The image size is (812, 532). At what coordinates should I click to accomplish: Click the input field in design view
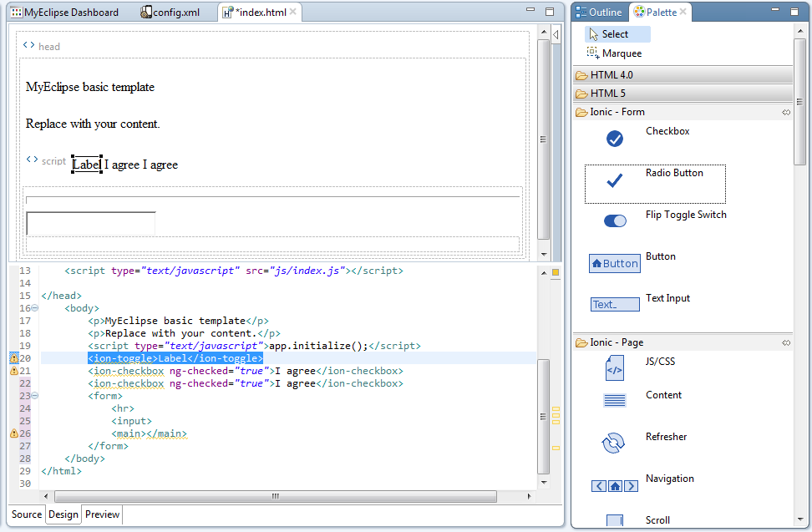[x=91, y=224]
